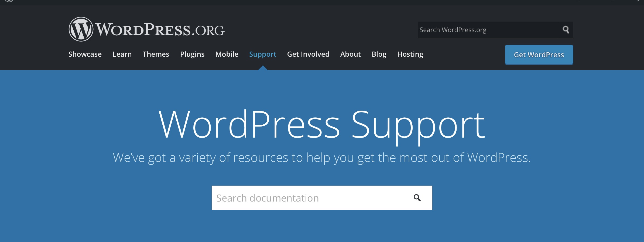
Task: Open the Blog link
Action: [x=379, y=54]
